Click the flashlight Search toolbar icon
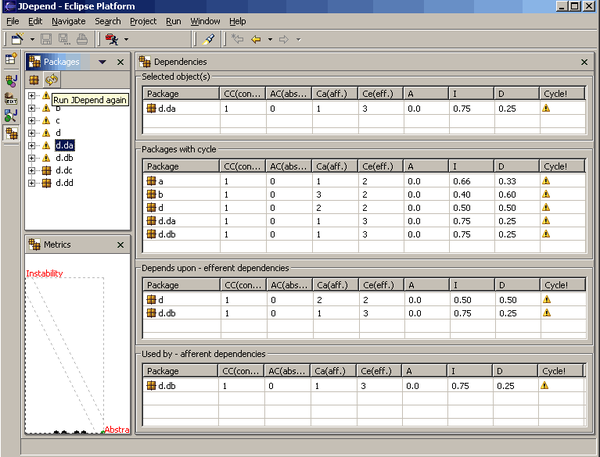 209,39
